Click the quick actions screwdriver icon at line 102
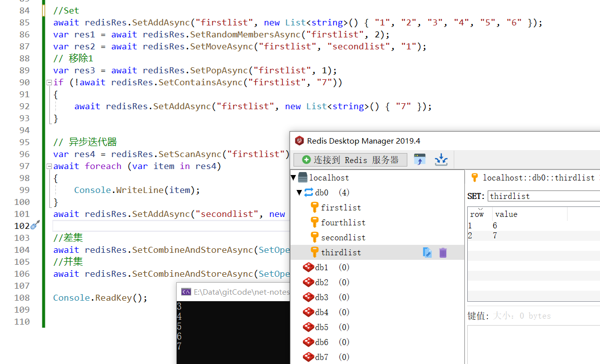This screenshot has width=600, height=364. click(x=35, y=225)
